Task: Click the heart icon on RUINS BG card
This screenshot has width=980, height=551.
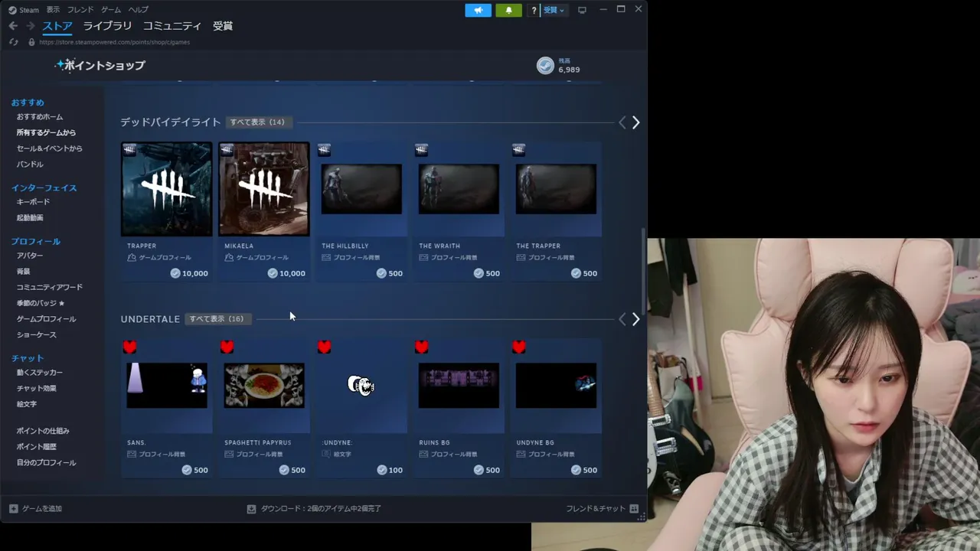Action: [x=421, y=347]
